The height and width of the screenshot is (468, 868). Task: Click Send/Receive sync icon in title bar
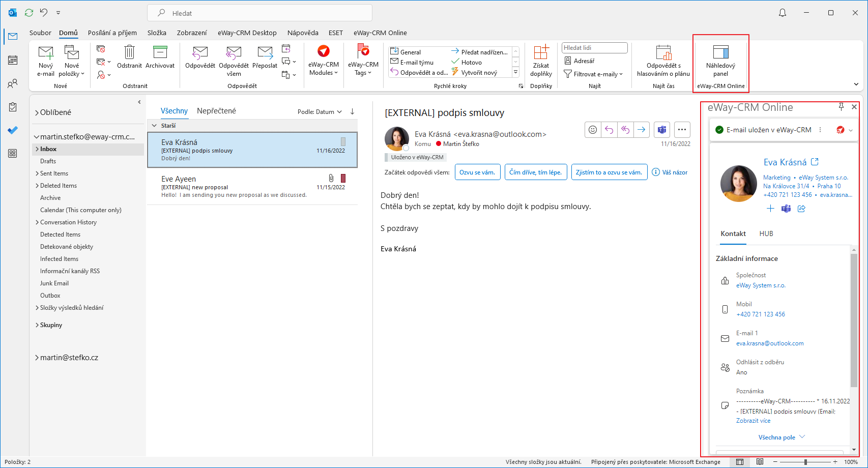click(x=29, y=13)
